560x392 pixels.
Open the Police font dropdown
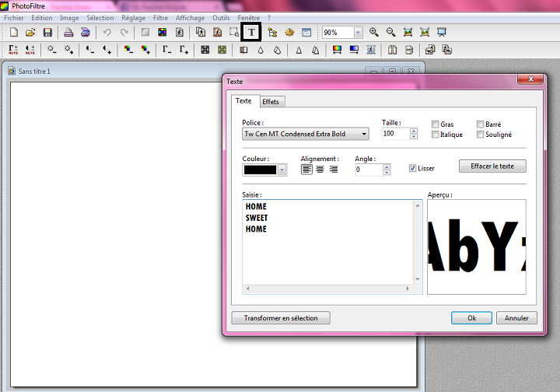pyautogui.click(x=364, y=134)
